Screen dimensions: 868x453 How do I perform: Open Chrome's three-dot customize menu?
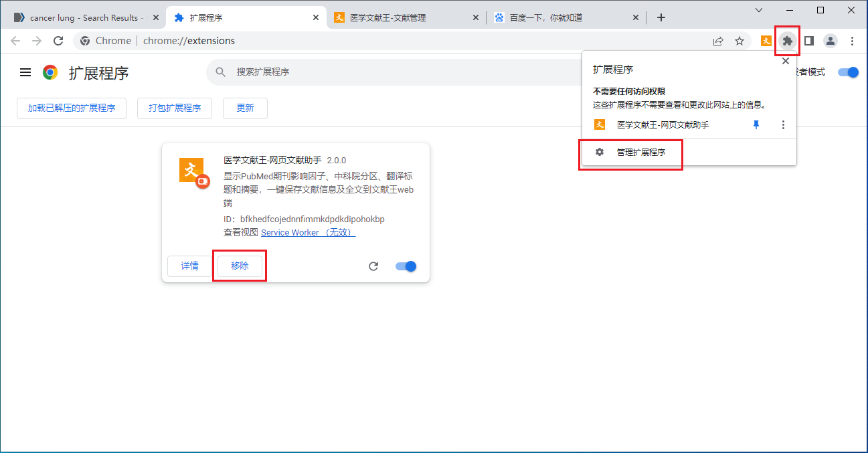click(852, 41)
